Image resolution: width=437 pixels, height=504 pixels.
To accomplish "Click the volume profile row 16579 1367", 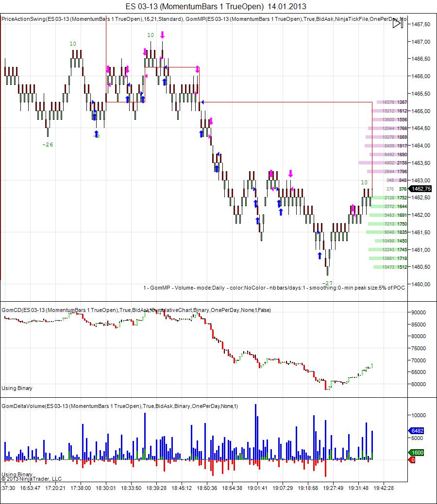I will point(391,102).
